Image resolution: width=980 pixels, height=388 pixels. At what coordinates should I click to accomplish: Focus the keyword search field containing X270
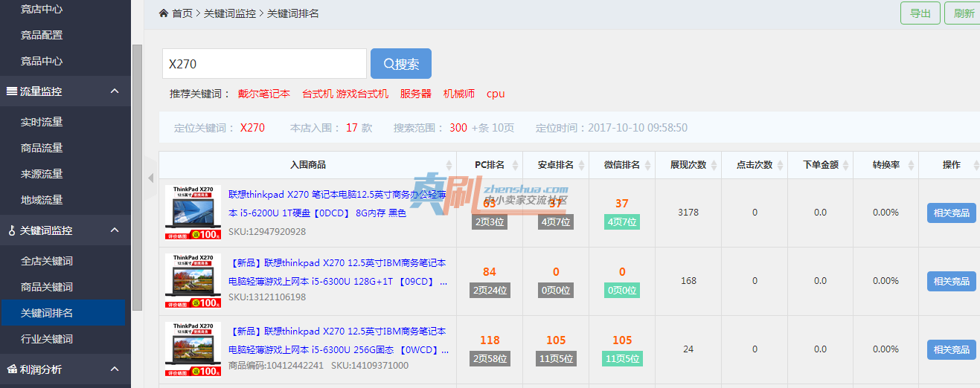pyautogui.click(x=264, y=64)
